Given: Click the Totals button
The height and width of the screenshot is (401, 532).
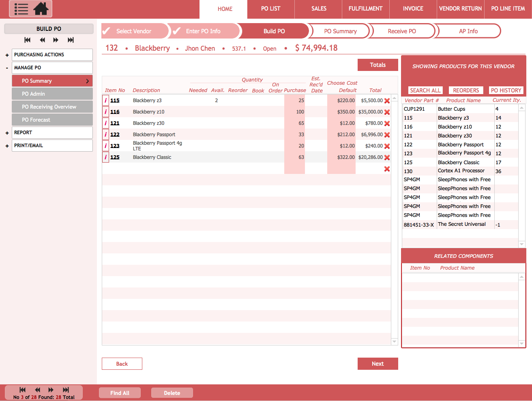Looking at the screenshot, I should [x=378, y=65].
